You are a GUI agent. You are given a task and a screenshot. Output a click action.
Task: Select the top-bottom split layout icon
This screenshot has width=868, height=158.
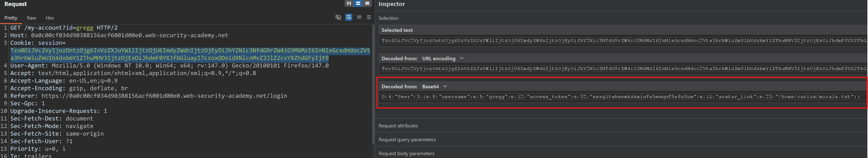pyautogui.click(x=358, y=3)
